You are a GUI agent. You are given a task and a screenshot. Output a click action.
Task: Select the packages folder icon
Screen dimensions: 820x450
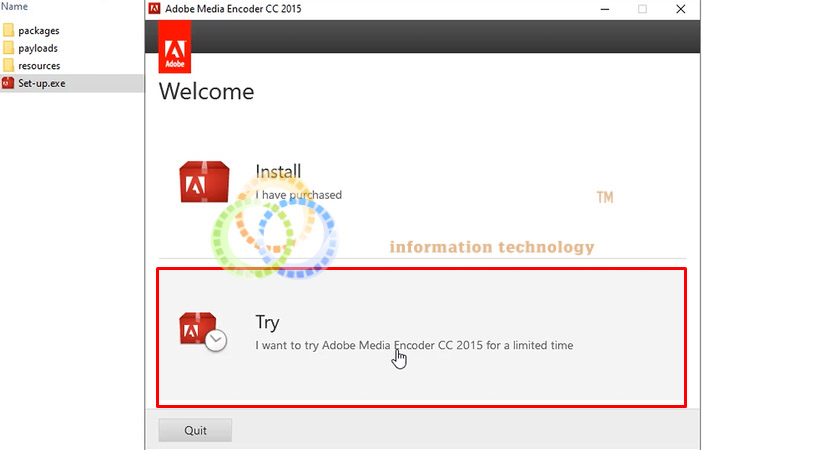[x=8, y=30]
